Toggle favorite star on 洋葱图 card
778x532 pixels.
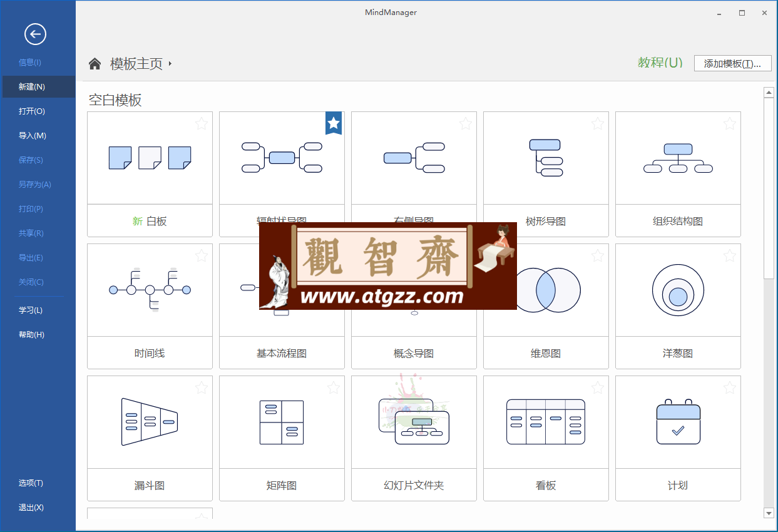[729, 255]
